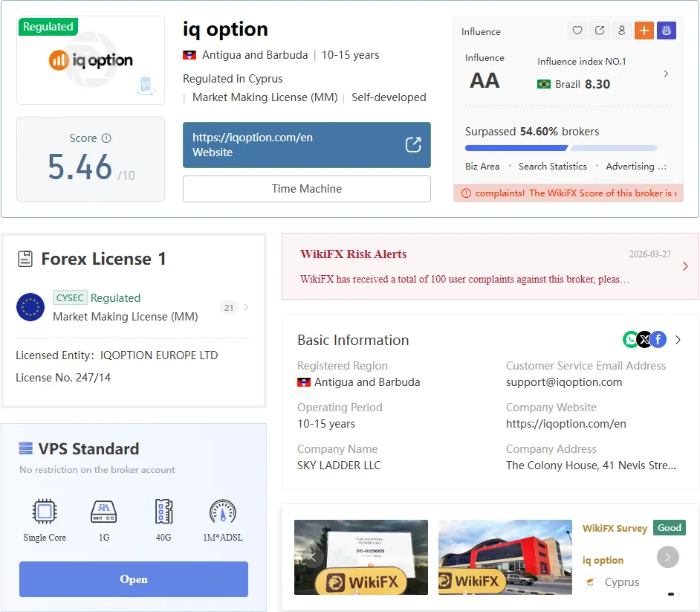This screenshot has width=700, height=612.
Task: Click the complaints warning banner
Action: pos(568,193)
